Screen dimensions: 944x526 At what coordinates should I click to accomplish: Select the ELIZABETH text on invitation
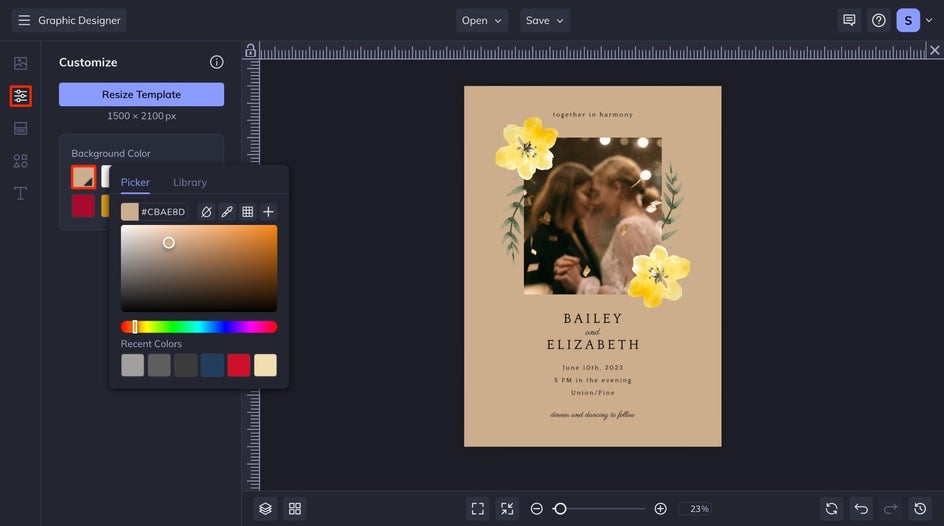[593, 345]
